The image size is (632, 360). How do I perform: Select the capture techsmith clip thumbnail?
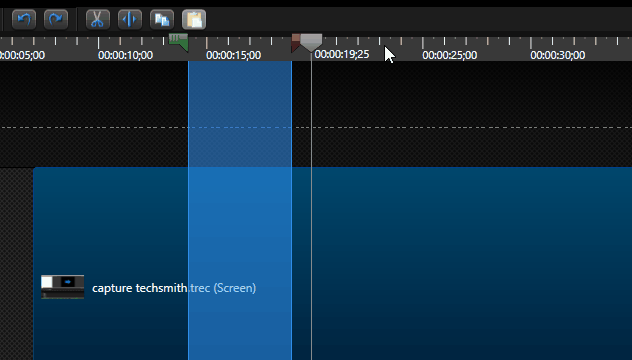coord(62,287)
